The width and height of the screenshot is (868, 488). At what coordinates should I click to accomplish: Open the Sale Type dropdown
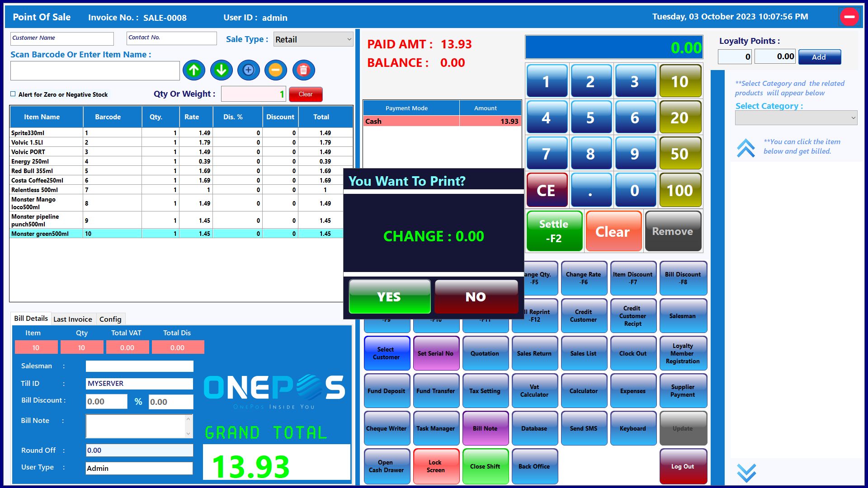(x=313, y=39)
